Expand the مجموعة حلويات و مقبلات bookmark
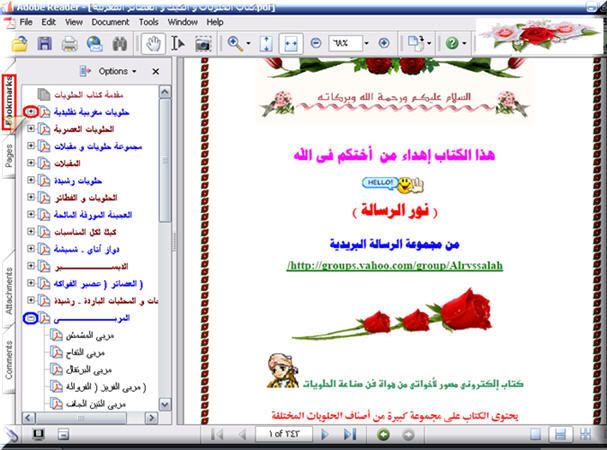The width and height of the screenshot is (607, 450). pyautogui.click(x=31, y=146)
